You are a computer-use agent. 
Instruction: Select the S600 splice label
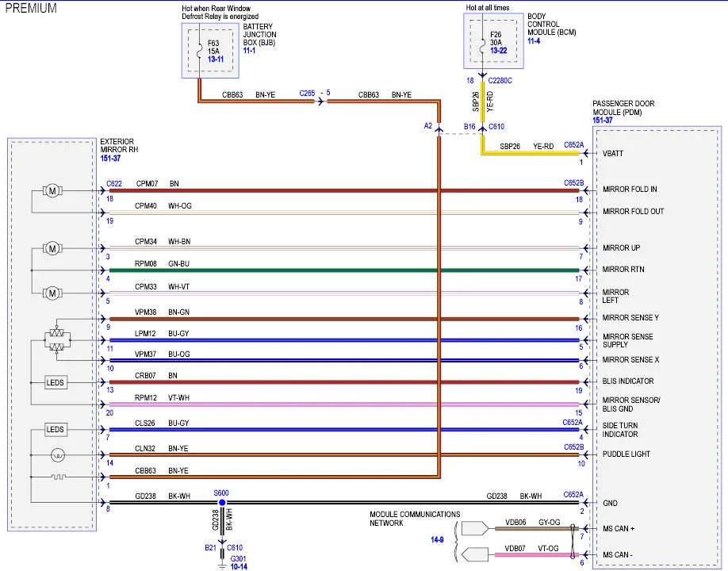point(221,493)
